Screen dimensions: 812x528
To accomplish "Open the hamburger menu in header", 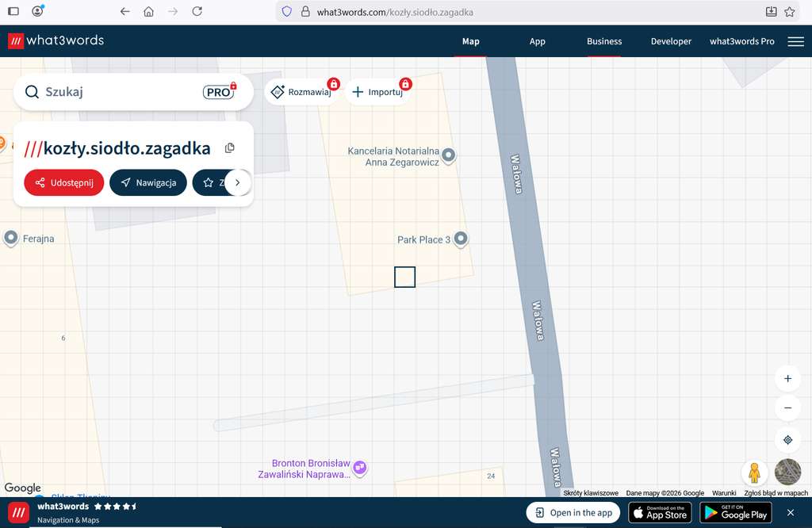I will click(795, 41).
